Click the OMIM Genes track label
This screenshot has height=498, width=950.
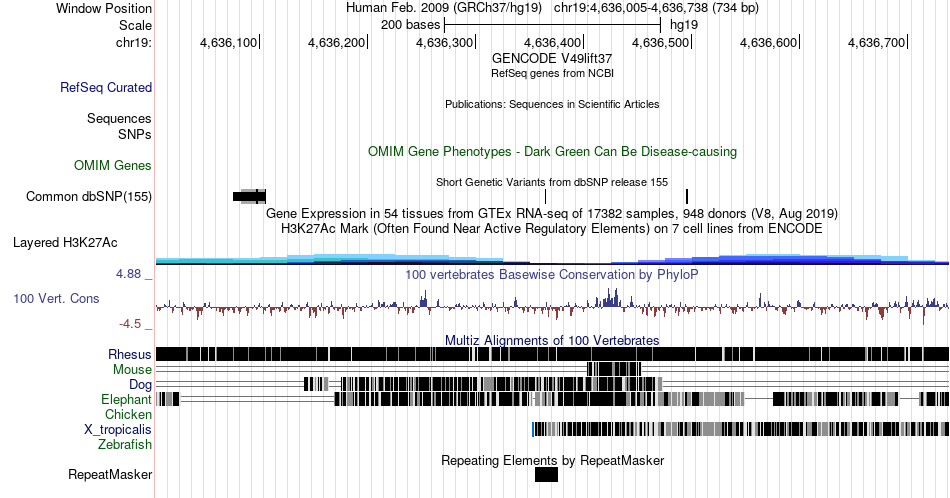(x=113, y=165)
